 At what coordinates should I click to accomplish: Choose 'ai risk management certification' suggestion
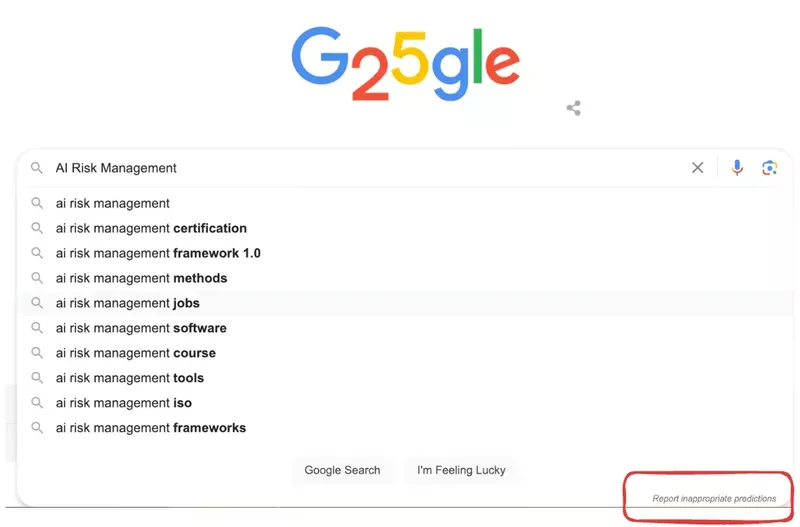pos(151,228)
